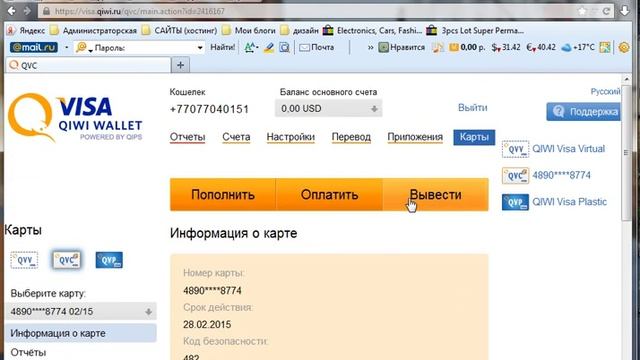Open Mail.ru toolbar settings gear icon

click(x=624, y=47)
